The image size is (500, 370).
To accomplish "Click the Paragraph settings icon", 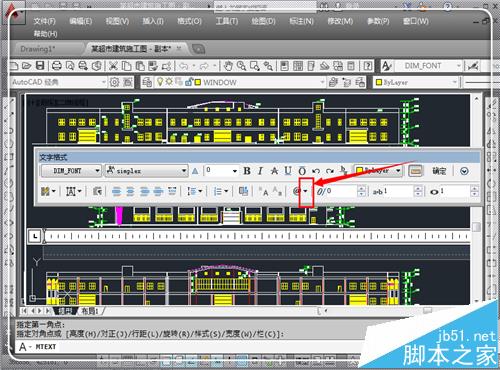I will (x=97, y=191).
